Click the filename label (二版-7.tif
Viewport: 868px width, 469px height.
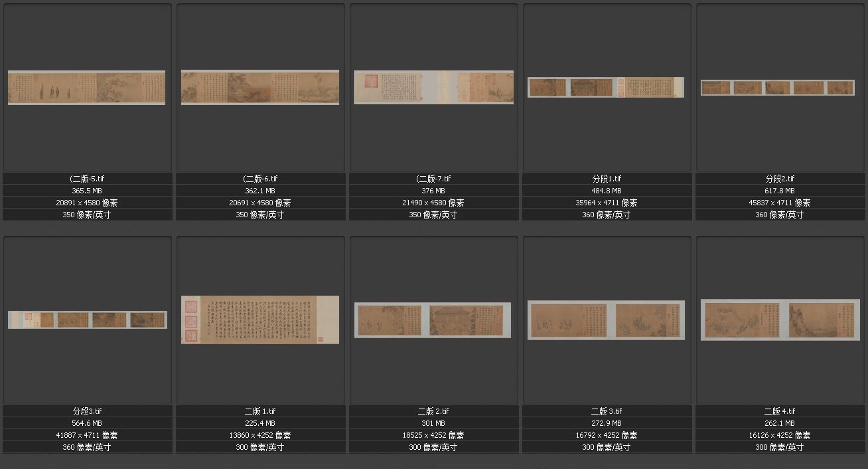(x=433, y=179)
